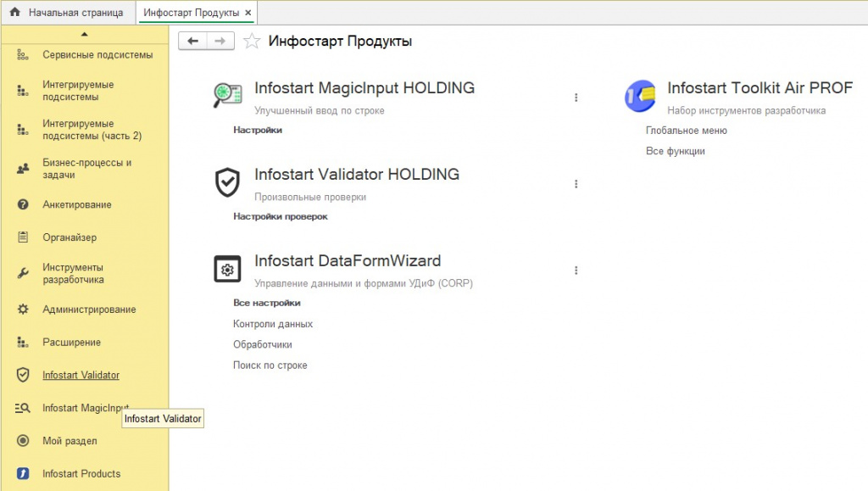Click the Infostart Products blue icon

[23, 473]
